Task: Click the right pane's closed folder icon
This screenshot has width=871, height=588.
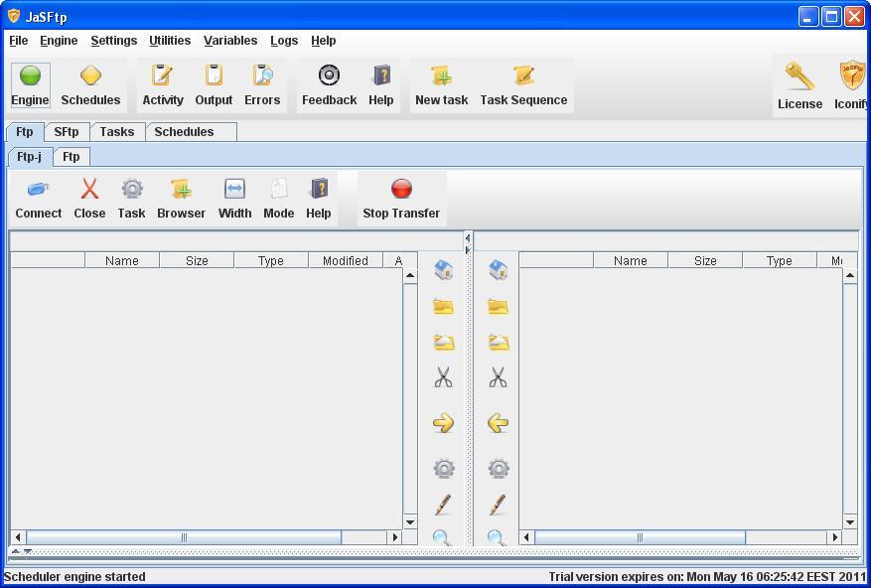Action: point(498,306)
